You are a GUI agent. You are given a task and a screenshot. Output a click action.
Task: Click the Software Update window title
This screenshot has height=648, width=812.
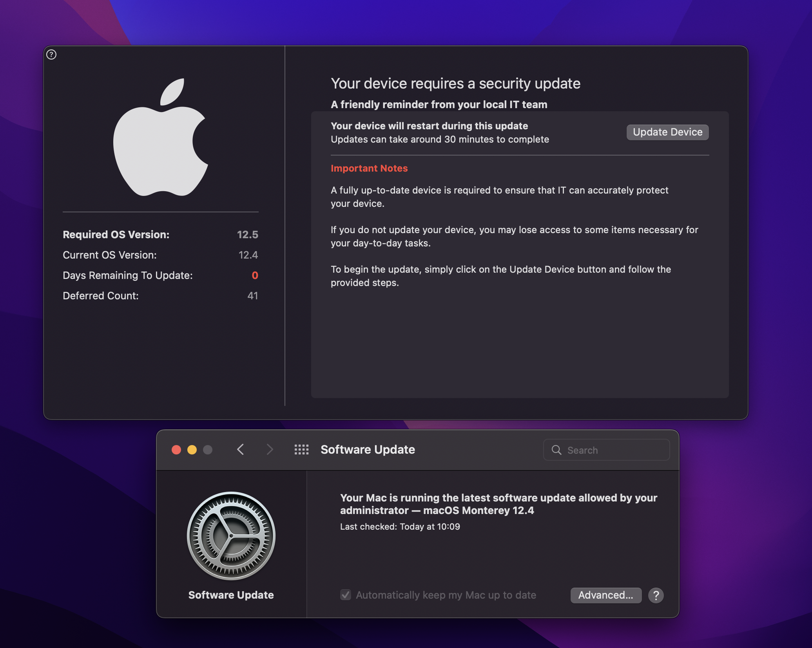coord(368,449)
